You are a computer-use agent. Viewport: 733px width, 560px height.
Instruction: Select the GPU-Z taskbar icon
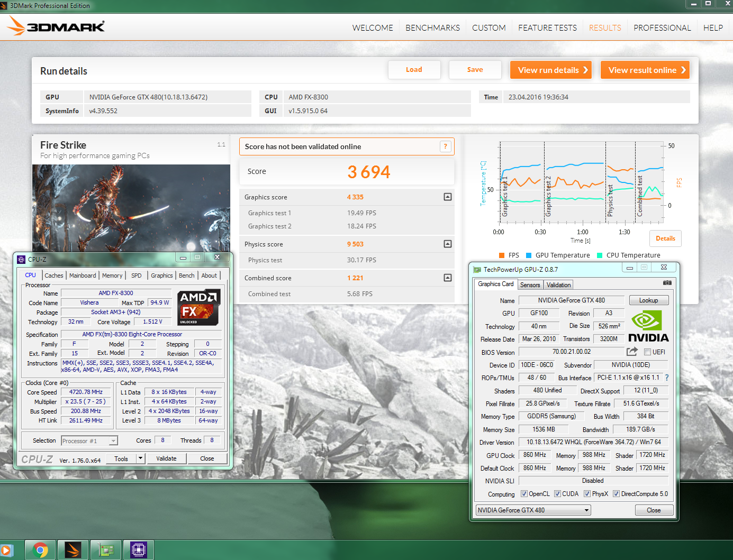click(106, 550)
